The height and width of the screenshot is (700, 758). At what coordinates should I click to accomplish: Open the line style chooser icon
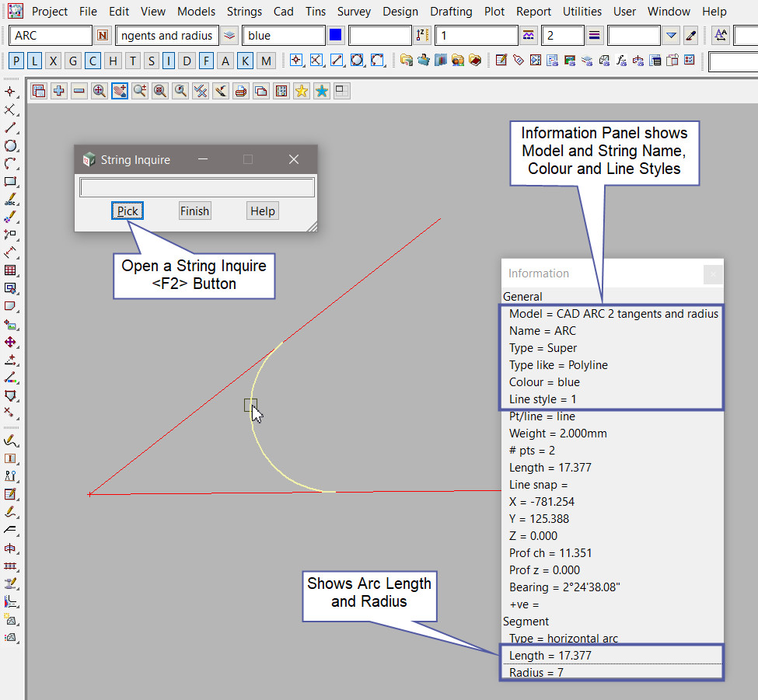[529, 36]
